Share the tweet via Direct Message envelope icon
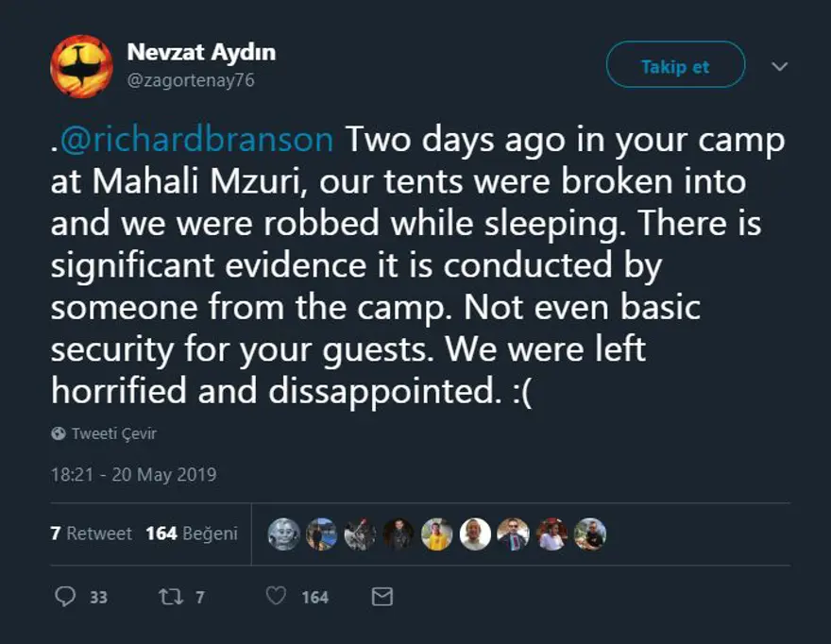This screenshot has width=831, height=644. (x=382, y=596)
